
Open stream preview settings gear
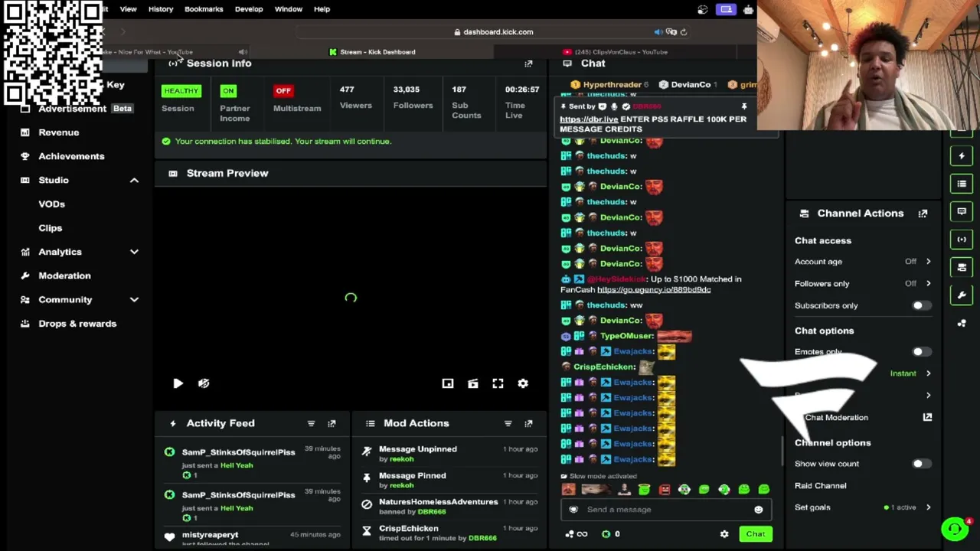pyautogui.click(x=523, y=383)
